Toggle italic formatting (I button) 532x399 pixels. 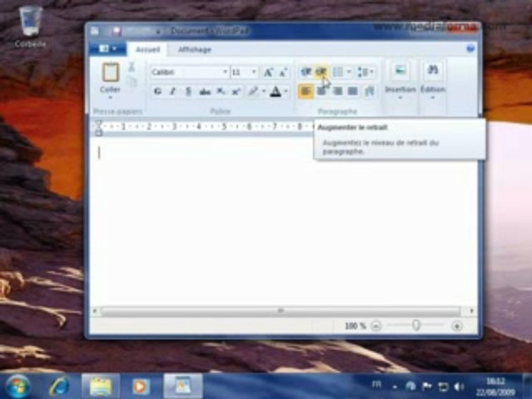coord(173,91)
